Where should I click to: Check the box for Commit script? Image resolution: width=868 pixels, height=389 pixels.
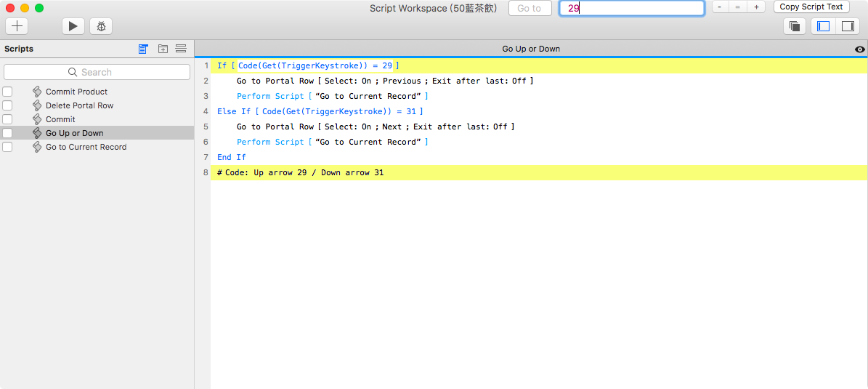7,119
